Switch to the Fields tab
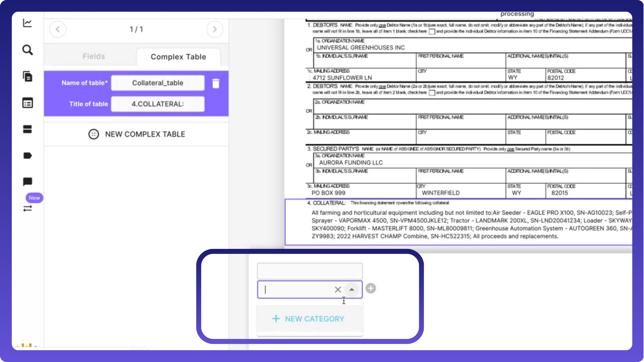 tap(94, 56)
